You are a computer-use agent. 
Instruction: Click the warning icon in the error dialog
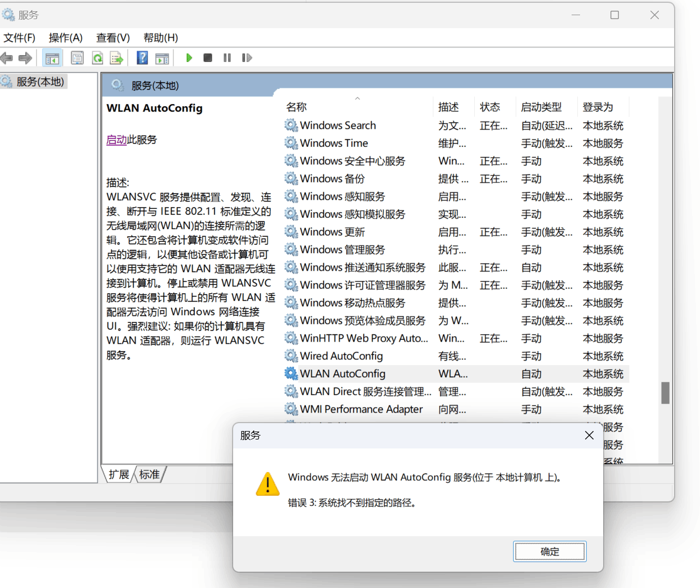point(267,484)
